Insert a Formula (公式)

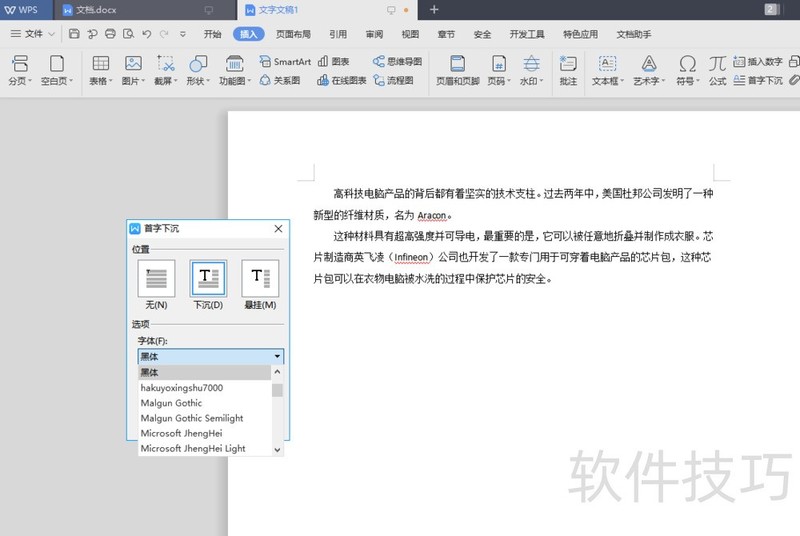717,70
